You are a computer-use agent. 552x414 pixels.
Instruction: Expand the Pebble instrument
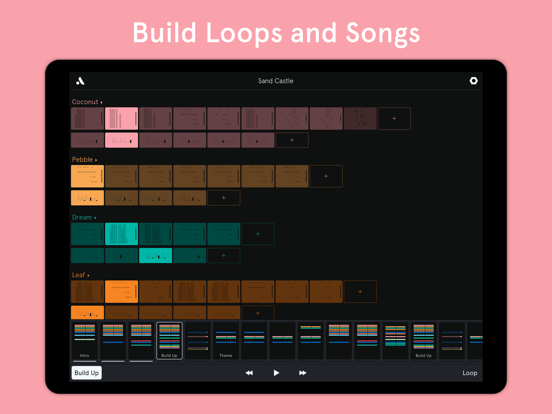(x=84, y=159)
